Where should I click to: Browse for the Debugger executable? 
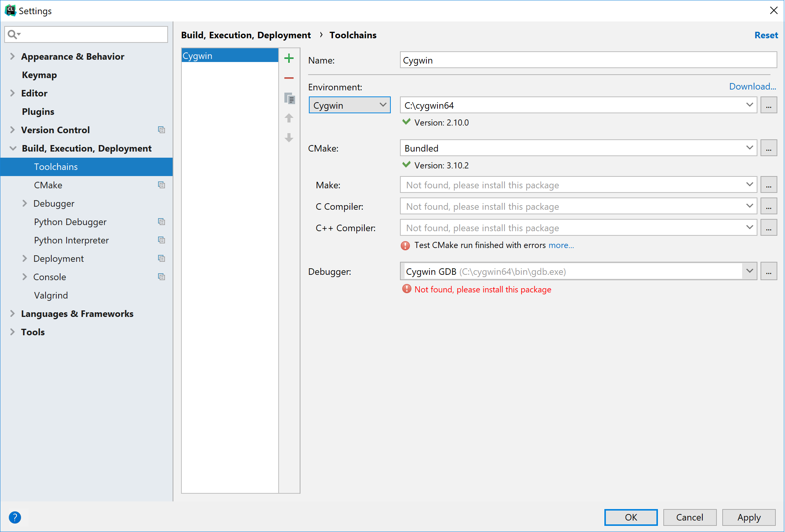click(769, 271)
